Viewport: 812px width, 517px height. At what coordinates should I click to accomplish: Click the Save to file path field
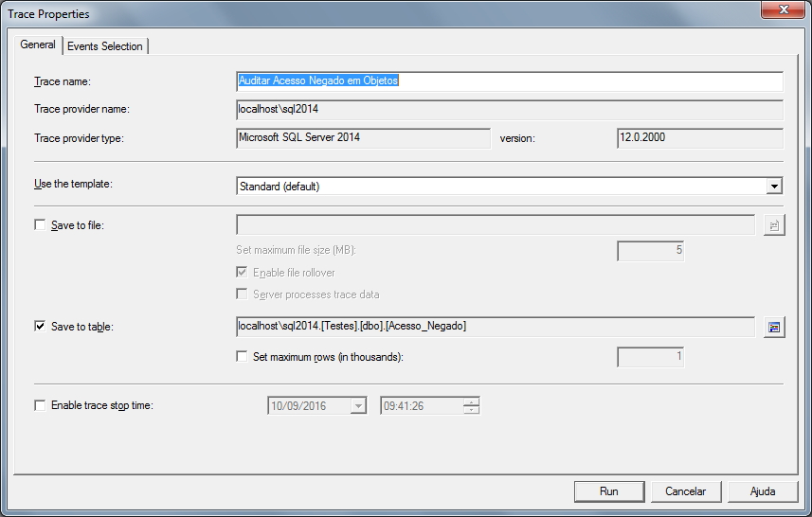496,224
